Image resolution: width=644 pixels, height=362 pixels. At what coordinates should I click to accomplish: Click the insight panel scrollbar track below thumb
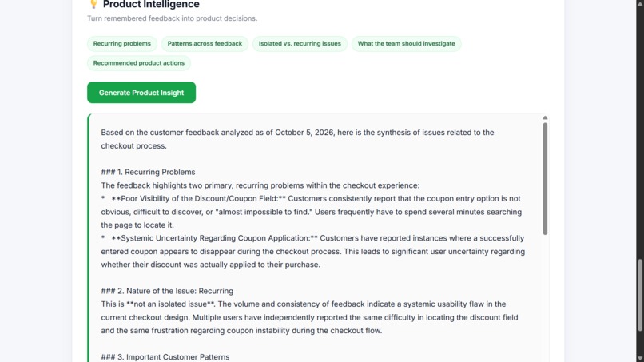[x=545, y=298]
